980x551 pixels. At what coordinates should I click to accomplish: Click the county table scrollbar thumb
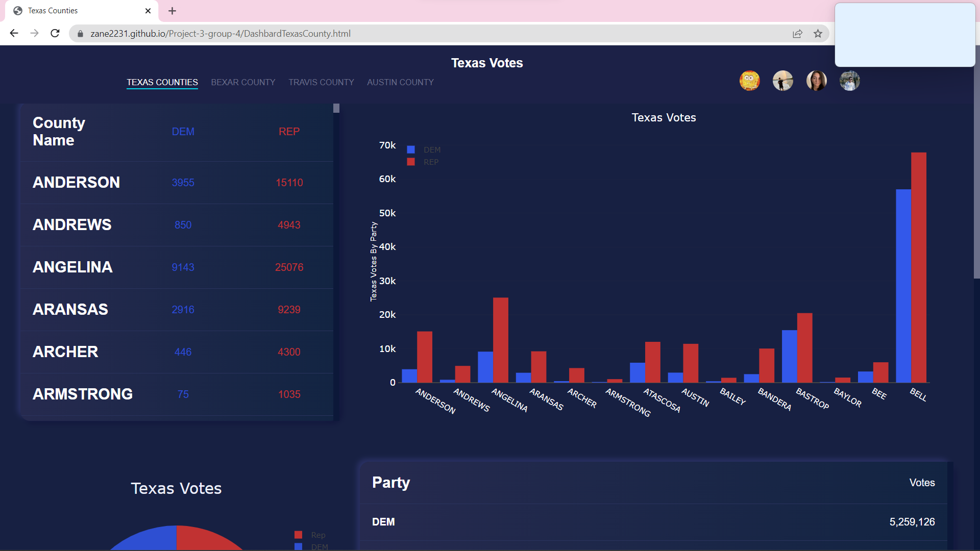tap(336, 108)
